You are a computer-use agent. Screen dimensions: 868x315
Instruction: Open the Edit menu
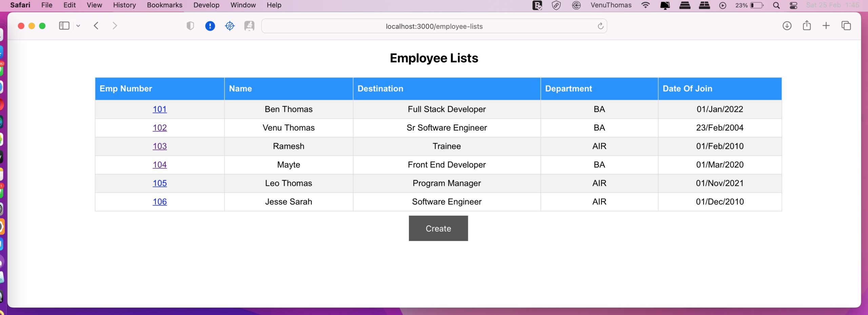pos(70,5)
